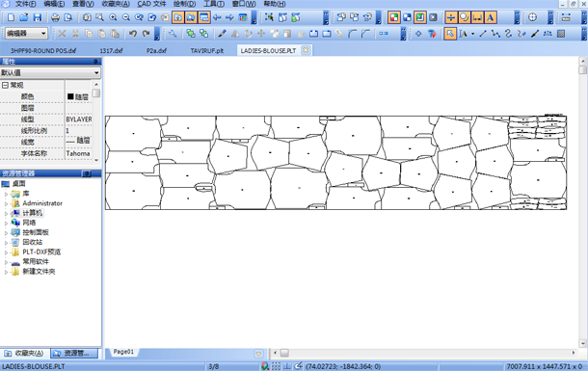Image resolution: width=588 pixels, height=371 pixels.
Task: Open the heart dropdown beside Page01 tab
Action: coord(258,354)
